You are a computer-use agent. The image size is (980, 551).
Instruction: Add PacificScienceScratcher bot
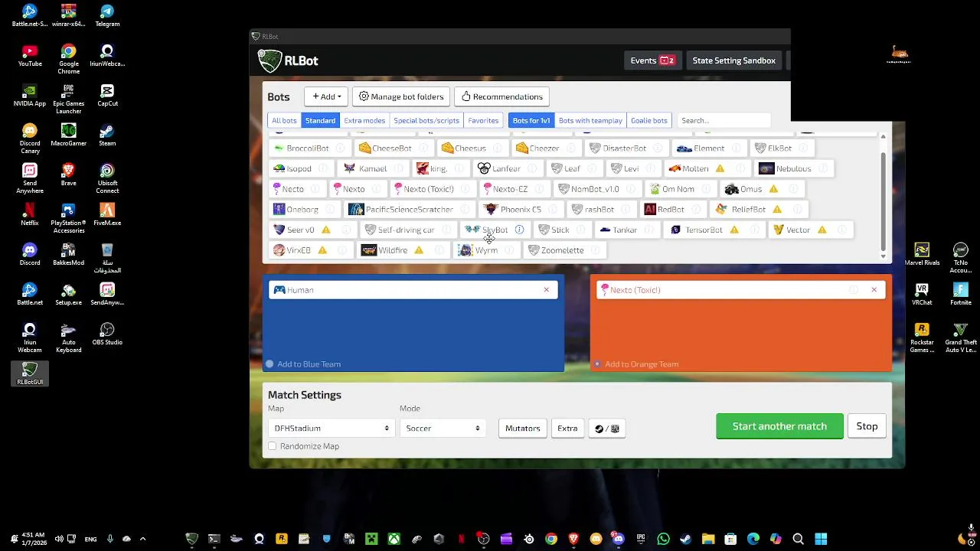click(x=409, y=209)
